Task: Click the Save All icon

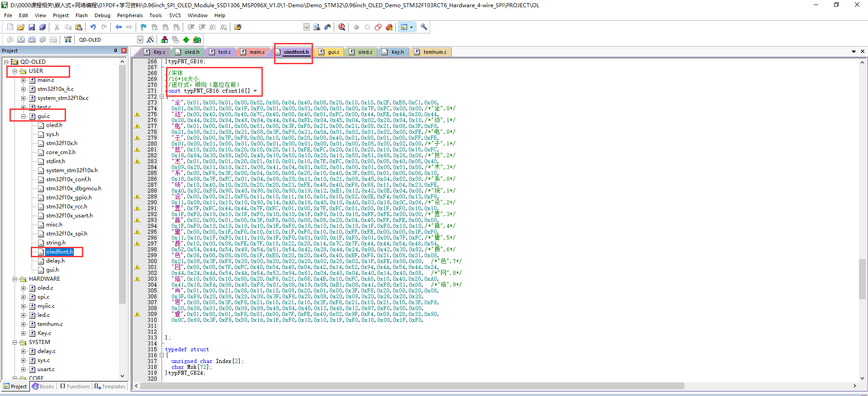Action: [x=43, y=27]
